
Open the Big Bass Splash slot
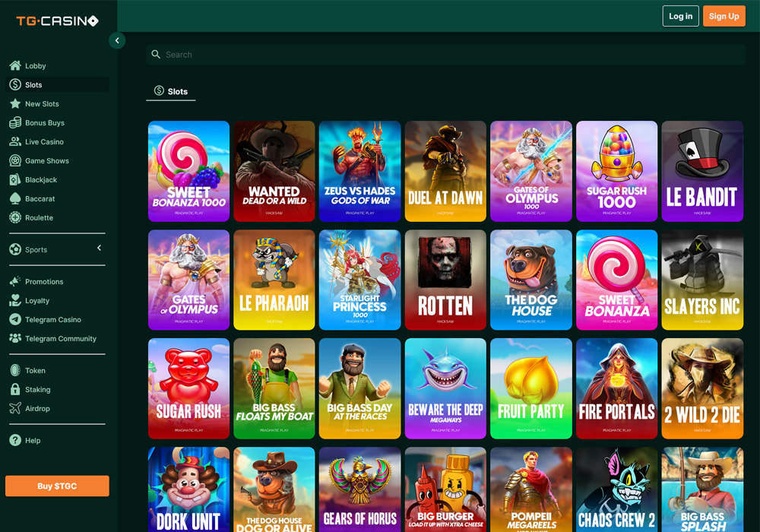coord(702,489)
